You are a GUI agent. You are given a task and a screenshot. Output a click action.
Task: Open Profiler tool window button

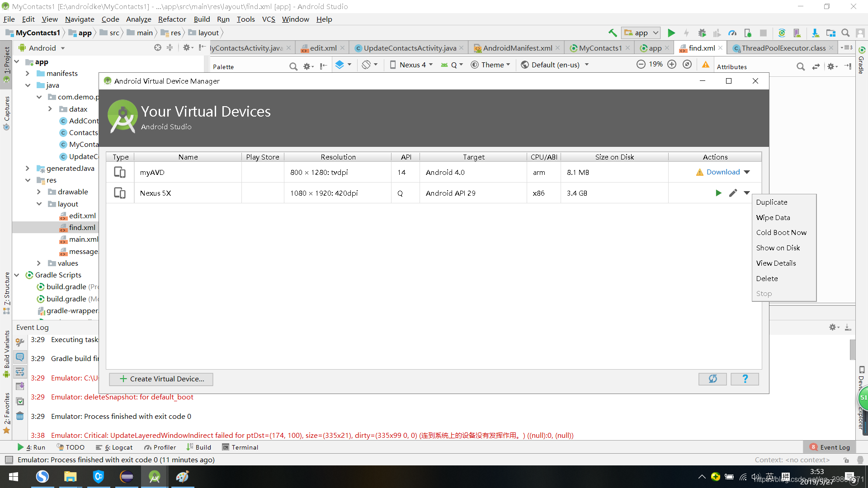(160, 447)
